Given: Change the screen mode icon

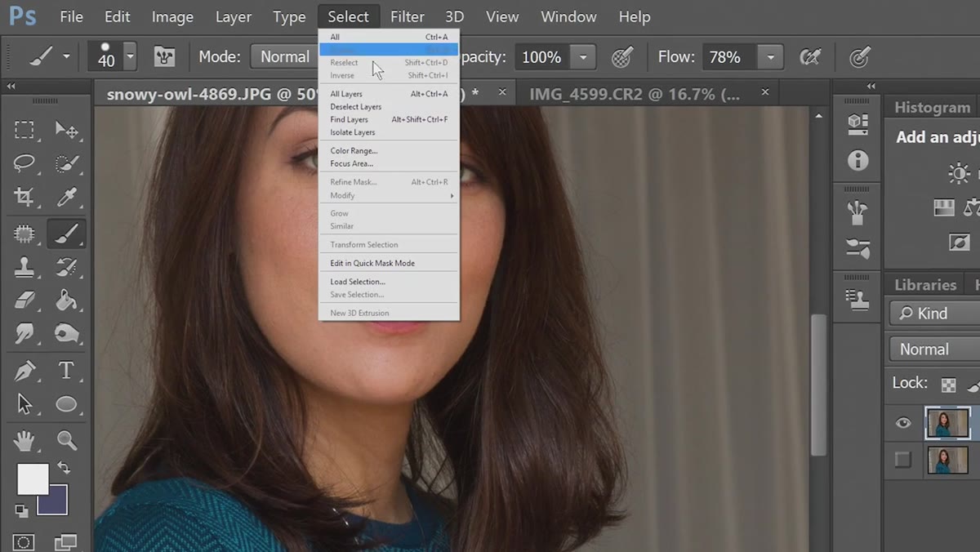Looking at the screenshot, I should tap(65, 542).
